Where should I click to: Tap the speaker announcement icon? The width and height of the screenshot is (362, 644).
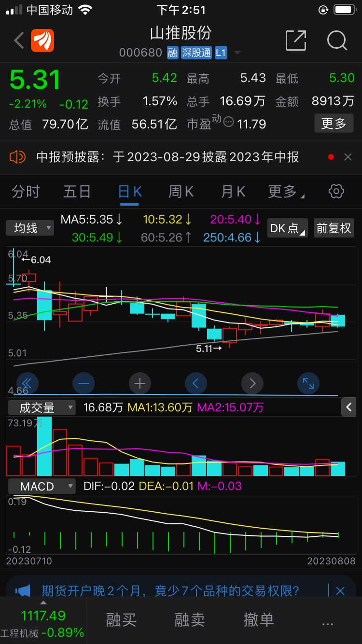pos(17,157)
